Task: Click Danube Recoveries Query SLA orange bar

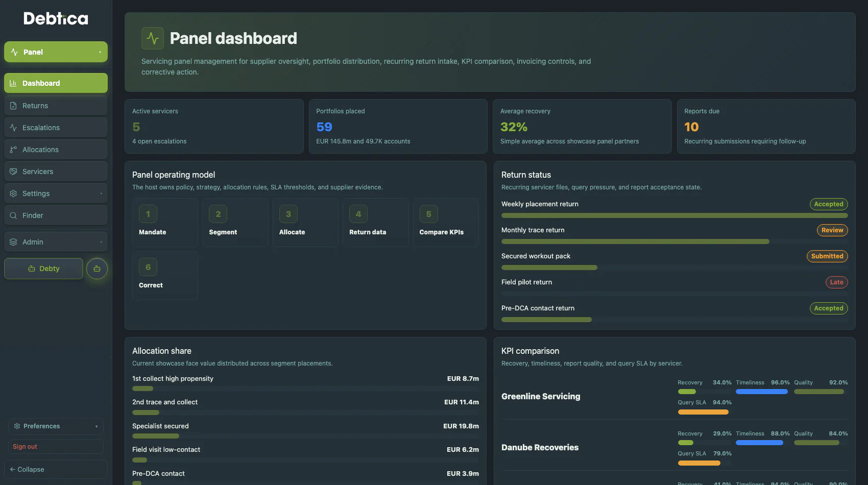Action: coord(699,463)
